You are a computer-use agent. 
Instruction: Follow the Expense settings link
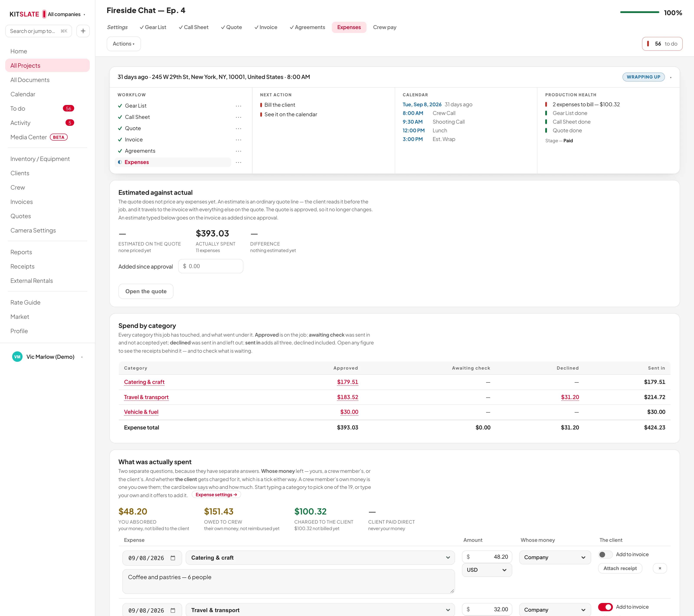click(216, 495)
